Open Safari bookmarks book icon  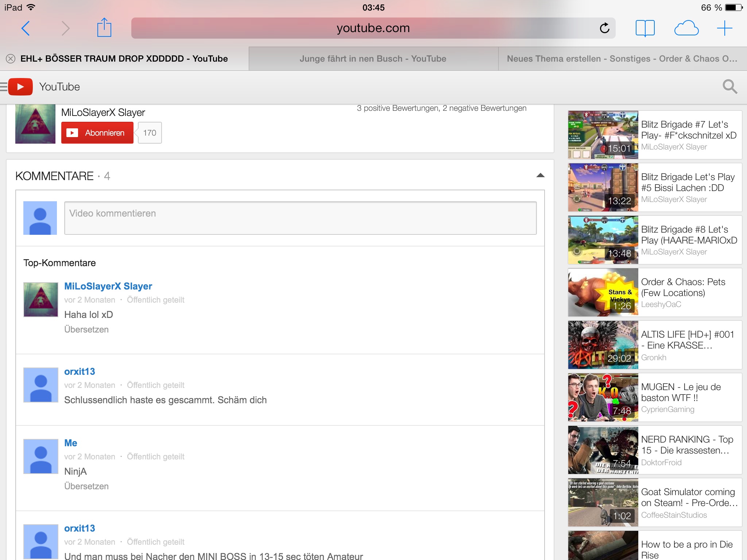tap(645, 28)
